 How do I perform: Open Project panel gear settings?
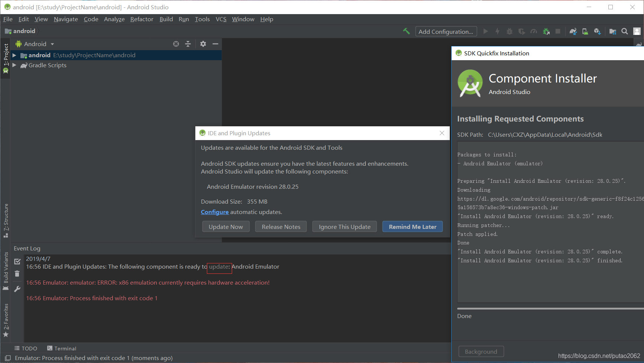[203, 44]
